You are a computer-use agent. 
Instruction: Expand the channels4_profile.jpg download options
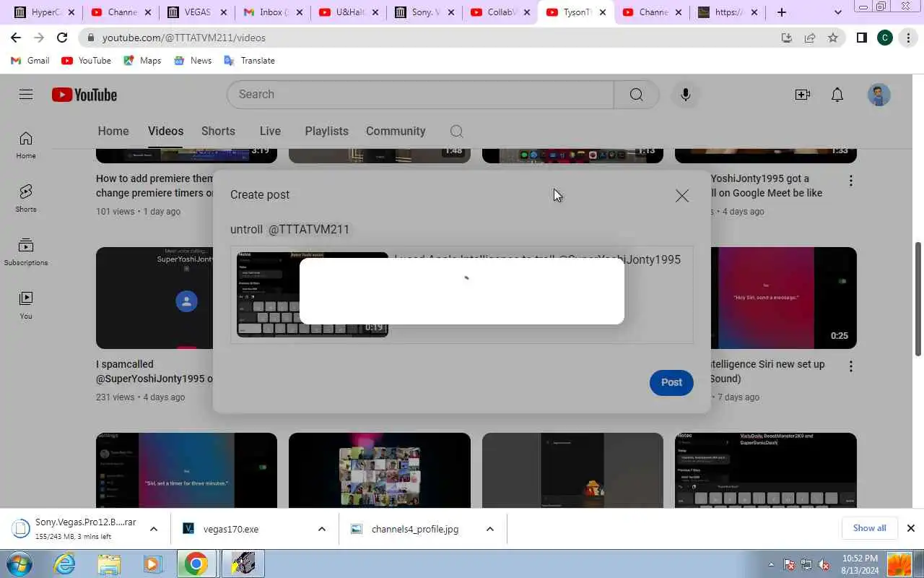tap(489, 529)
